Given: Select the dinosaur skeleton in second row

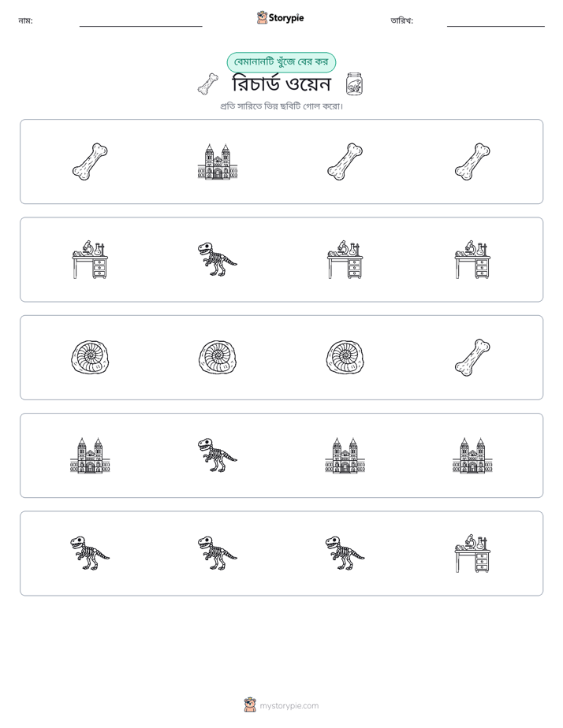Looking at the screenshot, I should click(218, 259).
